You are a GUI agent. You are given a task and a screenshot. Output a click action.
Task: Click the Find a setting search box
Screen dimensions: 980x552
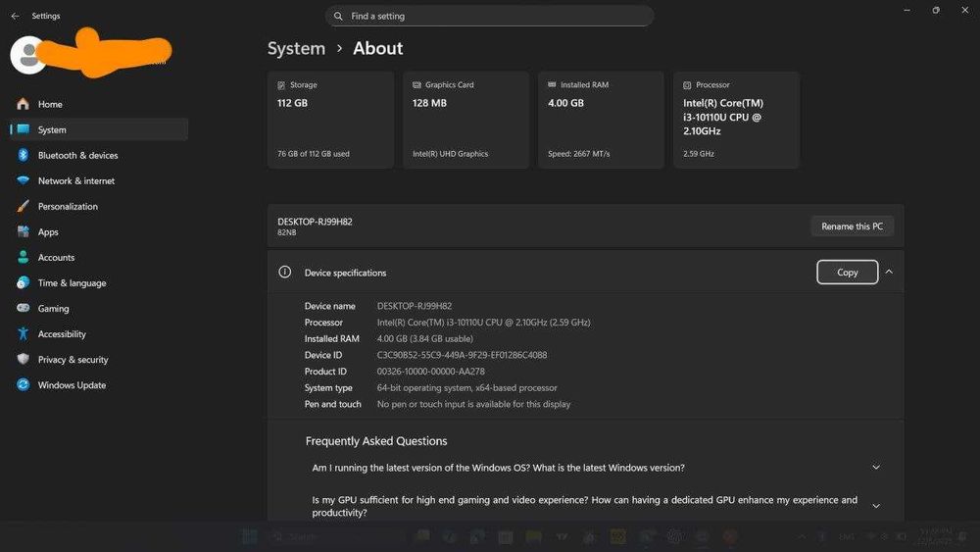(489, 17)
